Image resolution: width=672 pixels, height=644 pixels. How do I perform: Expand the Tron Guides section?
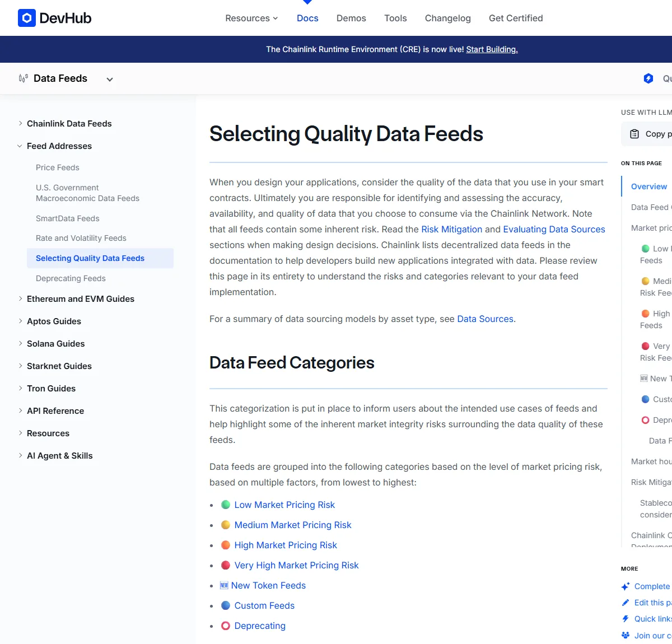pyautogui.click(x=21, y=388)
